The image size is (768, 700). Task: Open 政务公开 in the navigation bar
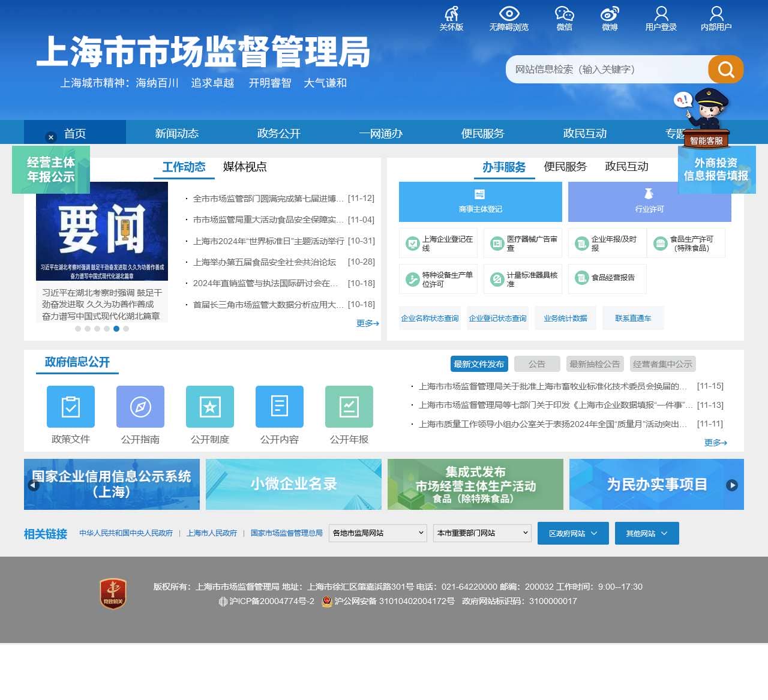278,133
